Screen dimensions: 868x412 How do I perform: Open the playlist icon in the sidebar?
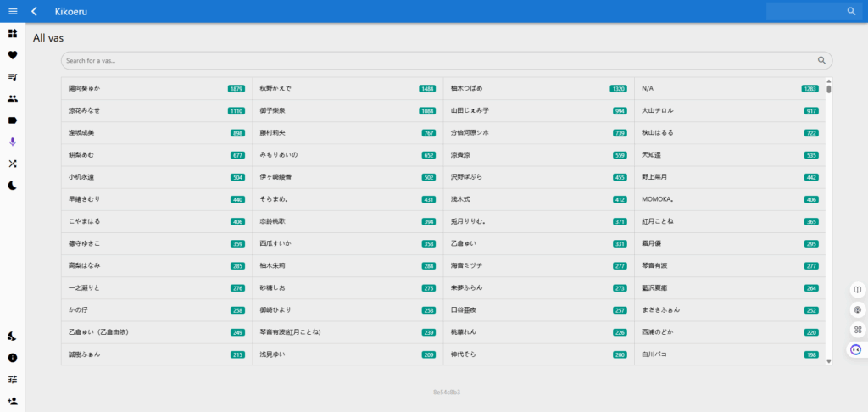13,77
